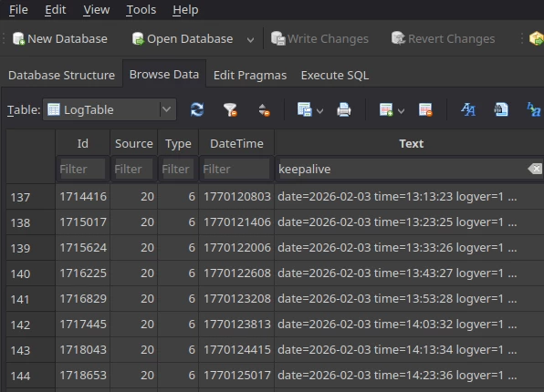Click the find in table icon
This screenshot has height=392, width=544.
pos(500,109)
